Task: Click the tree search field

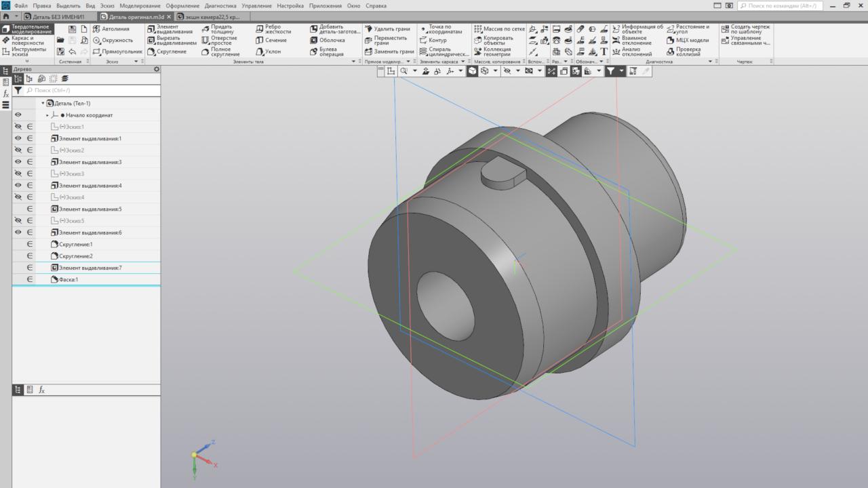Action: [92, 90]
